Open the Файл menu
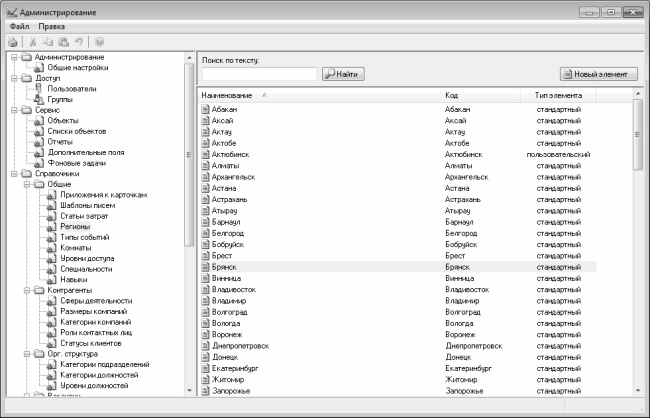650x418 pixels. tap(19, 25)
